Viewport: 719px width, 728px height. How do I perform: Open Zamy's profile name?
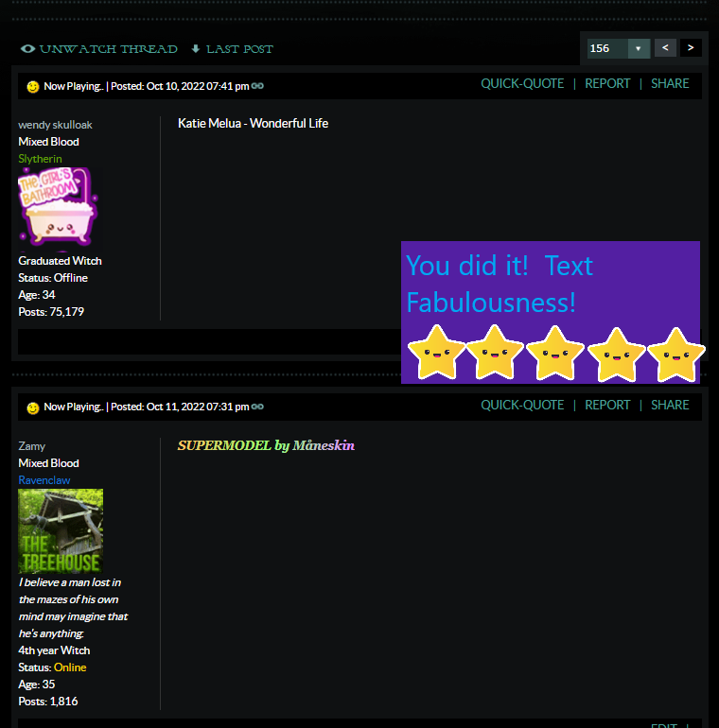(31, 446)
